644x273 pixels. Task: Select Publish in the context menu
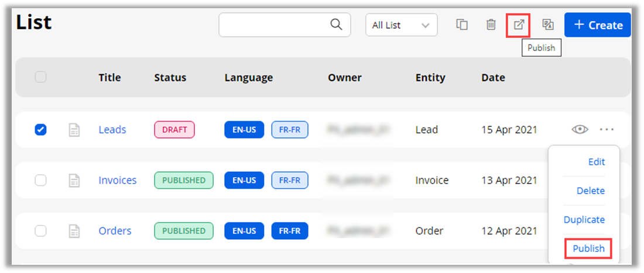588,248
